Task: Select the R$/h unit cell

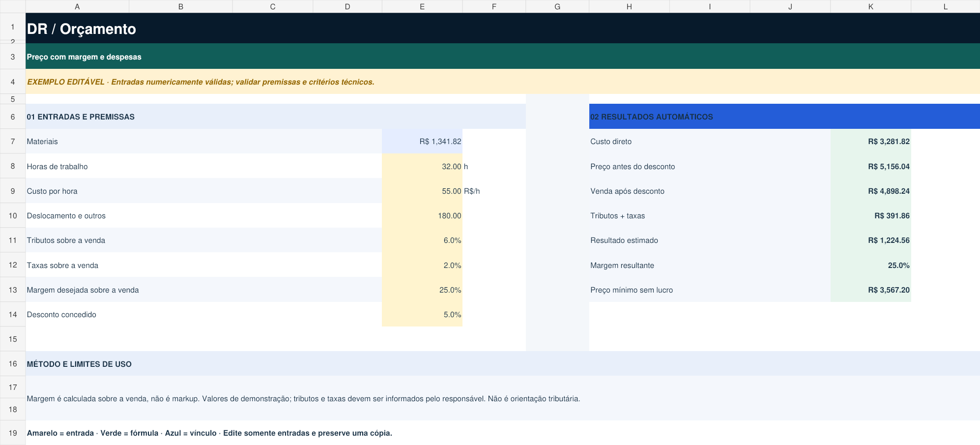Action: point(494,191)
